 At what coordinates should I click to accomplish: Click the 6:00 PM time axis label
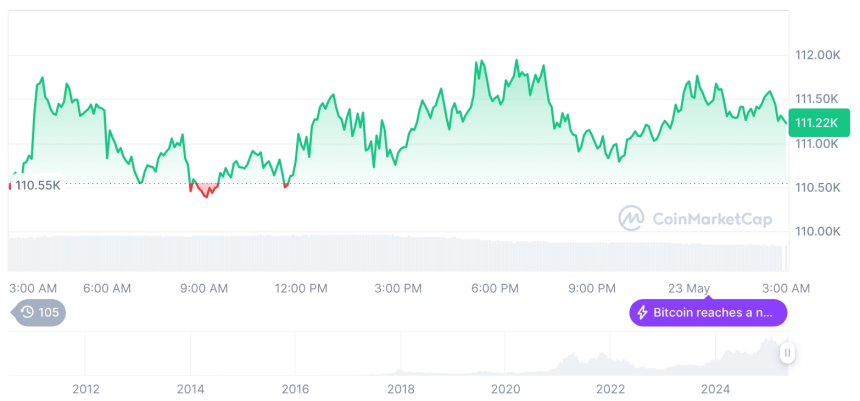(x=494, y=288)
